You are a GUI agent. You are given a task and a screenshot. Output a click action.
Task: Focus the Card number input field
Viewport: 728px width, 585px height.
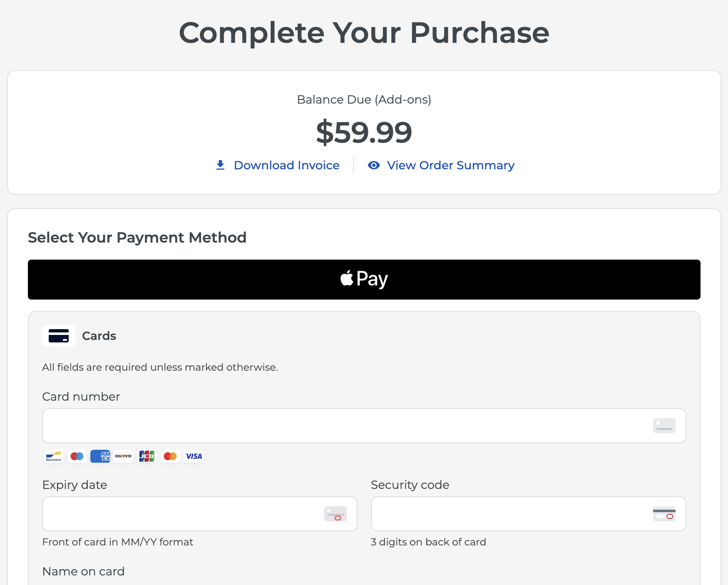pos(345,426)
